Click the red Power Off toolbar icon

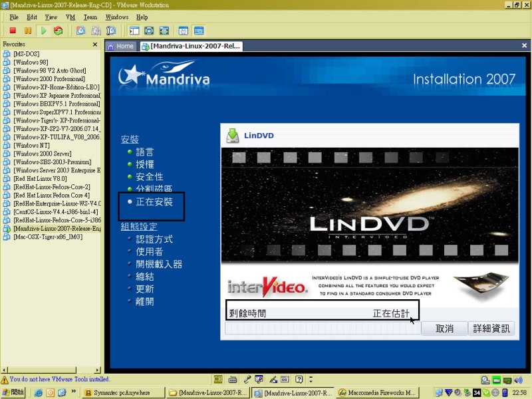(x=13, y=31)
